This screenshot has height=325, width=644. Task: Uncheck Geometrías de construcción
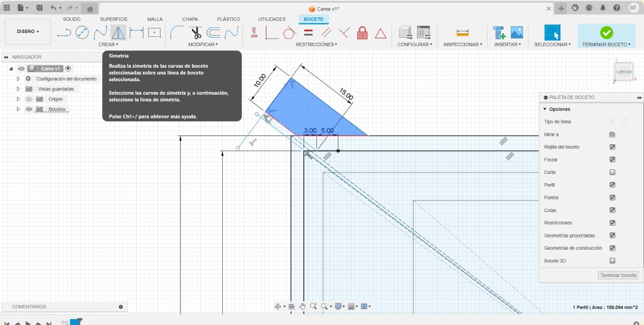click(x=612, y=248)
